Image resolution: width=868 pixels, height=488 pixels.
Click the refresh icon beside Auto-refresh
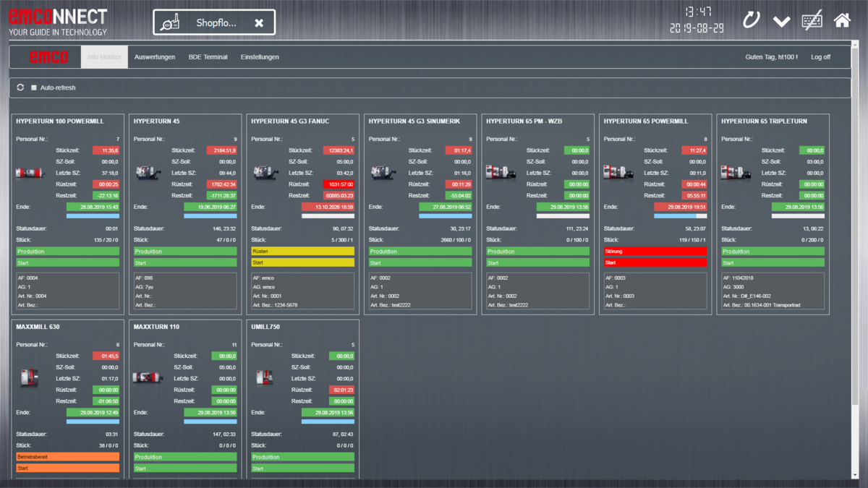[x=20, y=87]
